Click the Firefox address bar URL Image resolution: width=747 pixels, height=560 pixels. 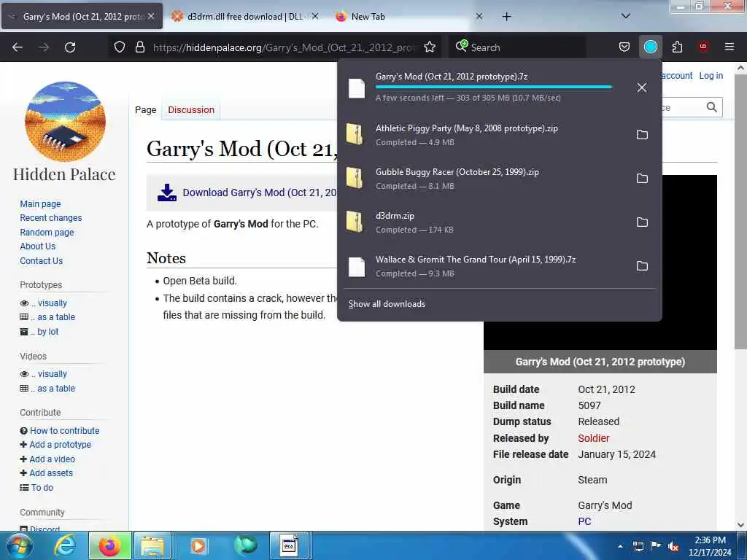pos(284,47)
